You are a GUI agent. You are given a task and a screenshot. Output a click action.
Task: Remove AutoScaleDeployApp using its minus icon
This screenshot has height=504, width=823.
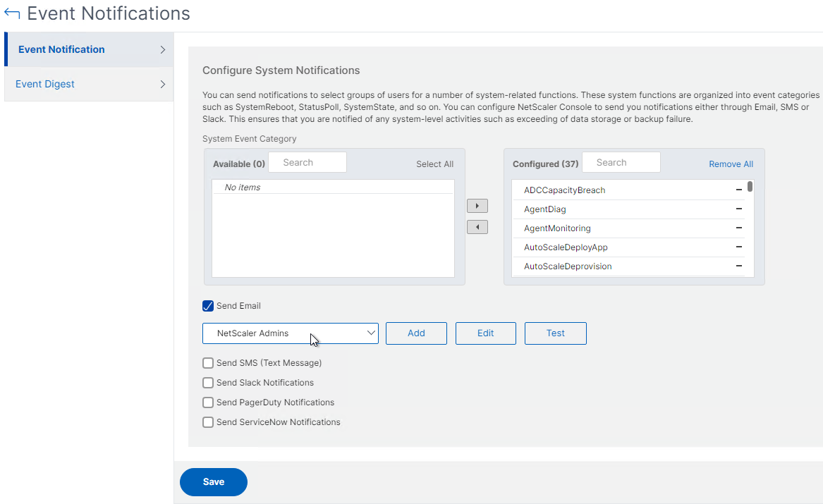tap(738, 247)
